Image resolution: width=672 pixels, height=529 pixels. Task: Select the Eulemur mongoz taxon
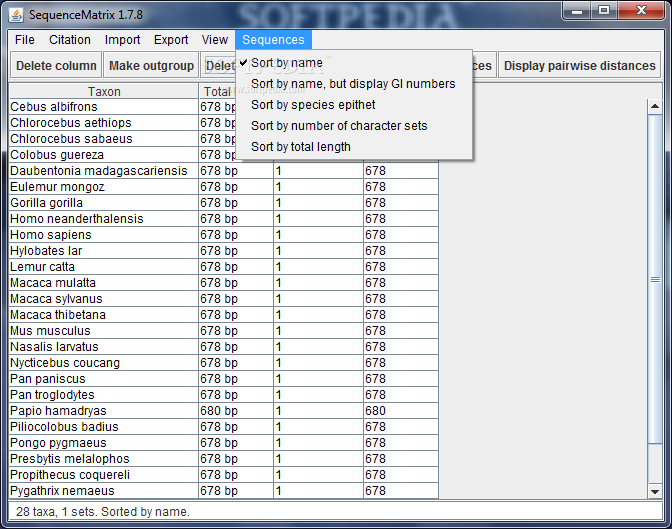point(103,187)
